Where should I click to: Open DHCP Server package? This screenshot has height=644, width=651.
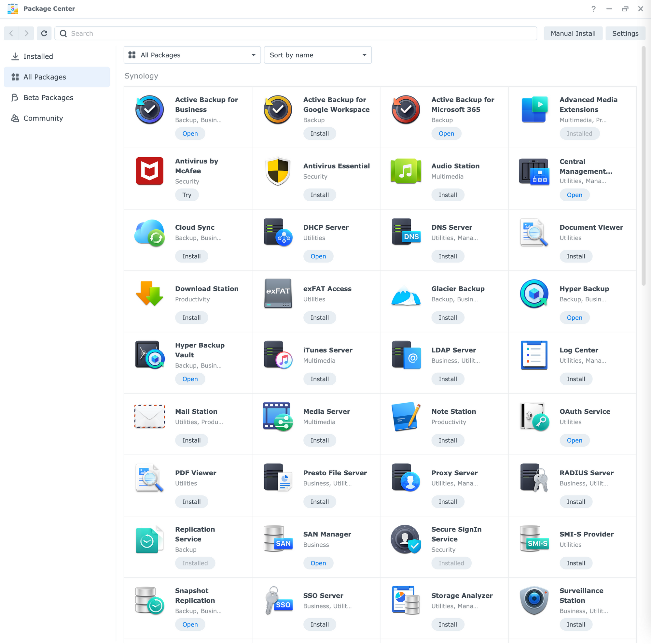318,256
